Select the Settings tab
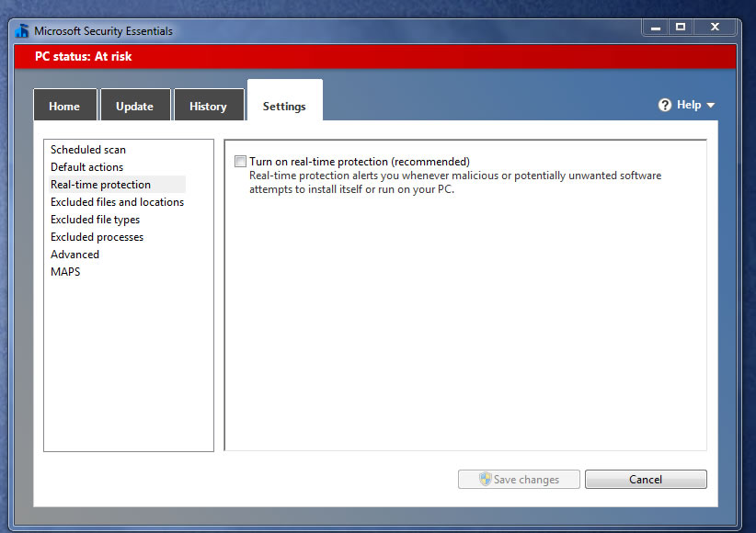 (x=284, y=101)
